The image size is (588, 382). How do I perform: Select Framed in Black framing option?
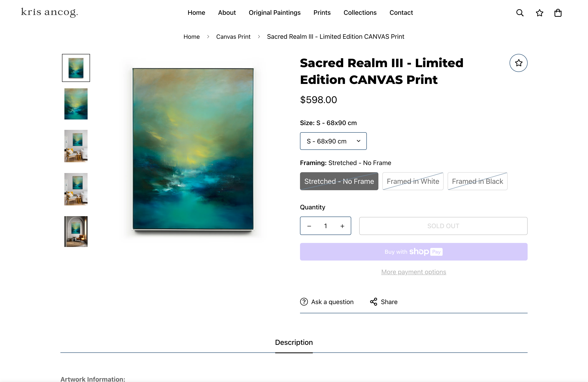477,181
